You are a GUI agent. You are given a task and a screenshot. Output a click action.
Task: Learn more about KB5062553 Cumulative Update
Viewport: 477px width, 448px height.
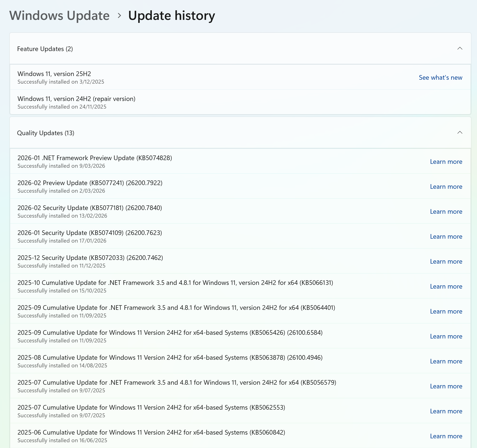446,411
